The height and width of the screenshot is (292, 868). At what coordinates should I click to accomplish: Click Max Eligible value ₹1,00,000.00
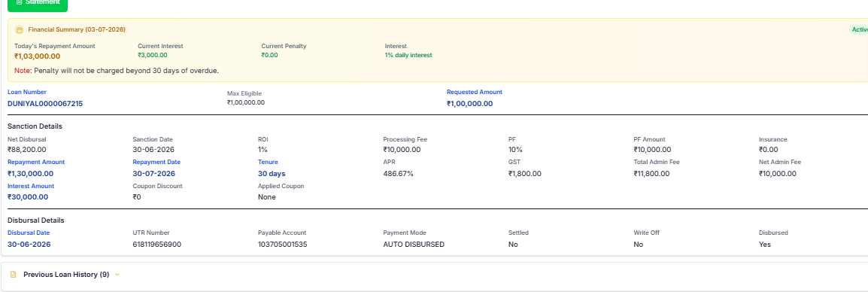click(246, 102)
